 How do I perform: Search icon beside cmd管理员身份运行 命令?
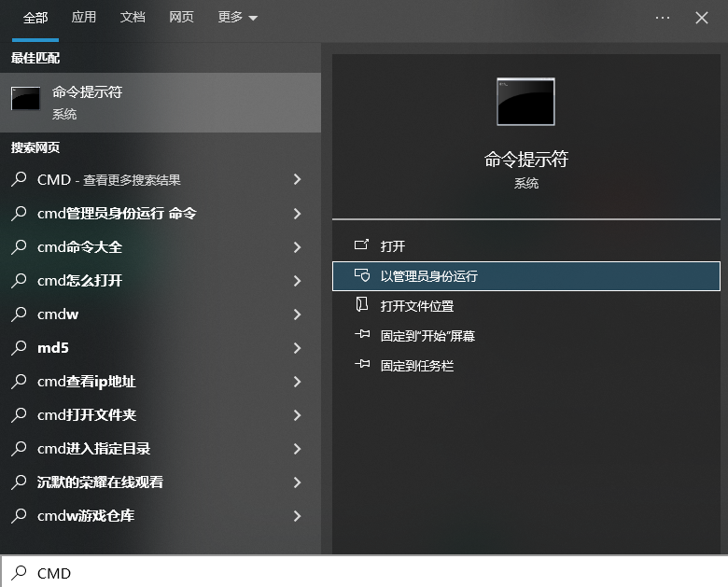point(19,213)
